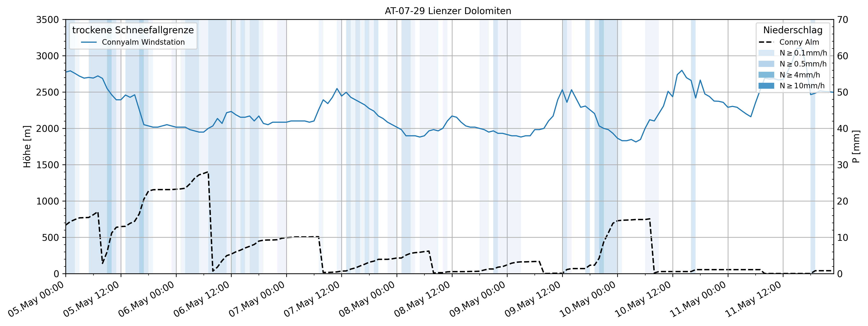868x326 pixels.
Task: Click the 05.May 00:00 x-axis label
Action: [36, 299]
